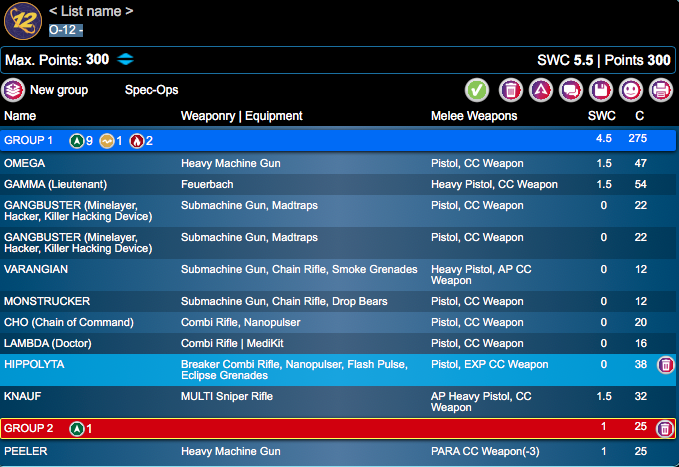Viewport: 679px width, 467px height.
Task: Click the triangle army code icon
Action: pyautogui.click(x=541, y=90)
